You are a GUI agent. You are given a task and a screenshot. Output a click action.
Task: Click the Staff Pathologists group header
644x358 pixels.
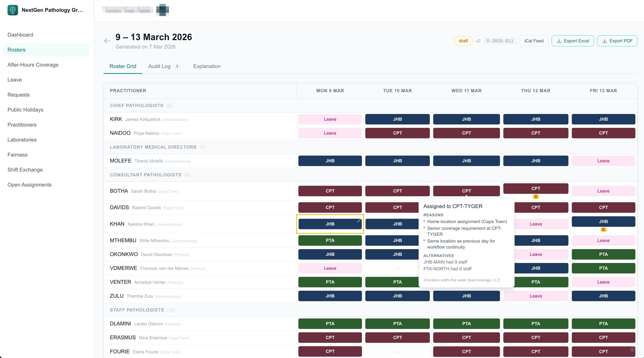tap(137, 310)
